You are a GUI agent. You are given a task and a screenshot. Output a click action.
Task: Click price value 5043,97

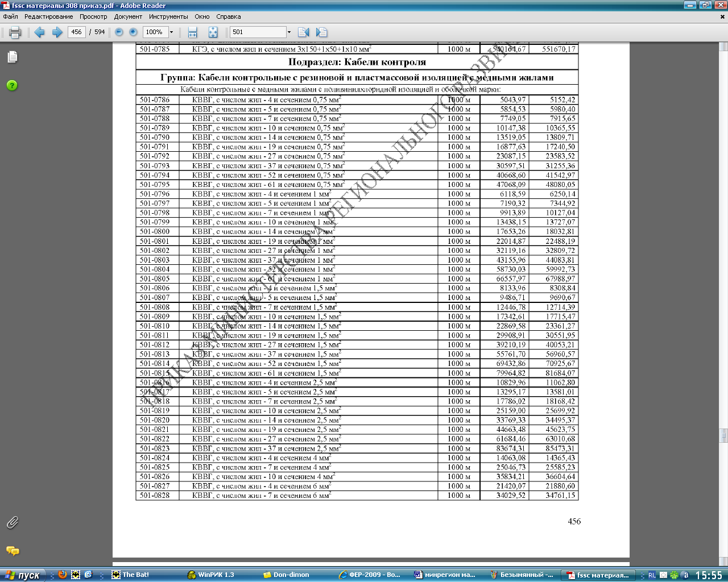(513, 100)
